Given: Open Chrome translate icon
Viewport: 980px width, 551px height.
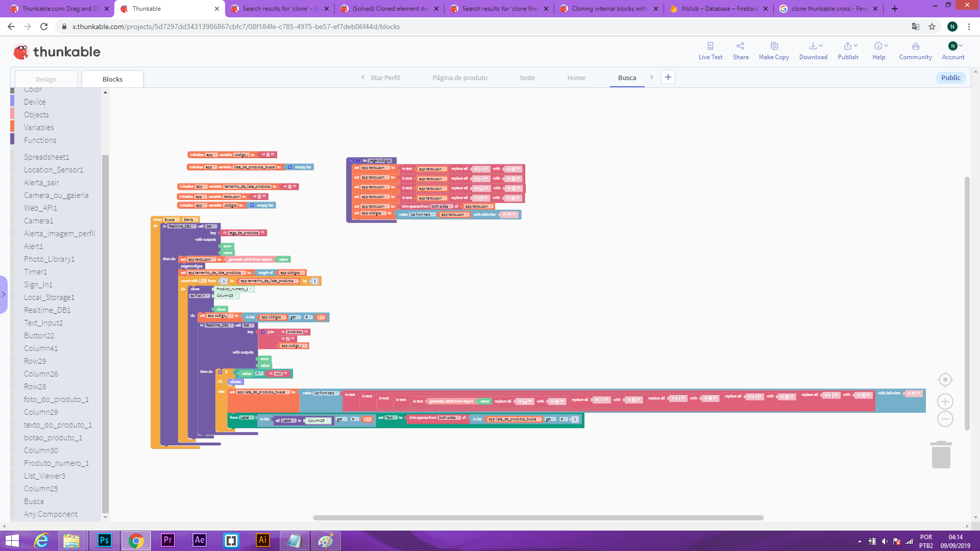Looking at the screenshot, I should coord(916,27).
